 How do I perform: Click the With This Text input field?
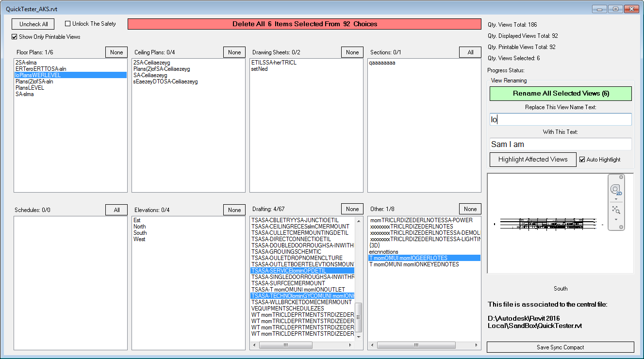(560, 144)
